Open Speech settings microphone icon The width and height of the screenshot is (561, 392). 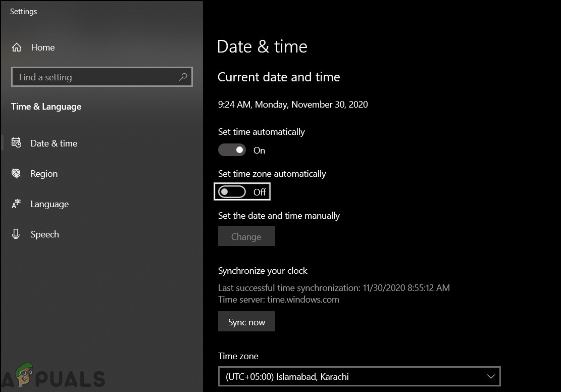(16, 234)
